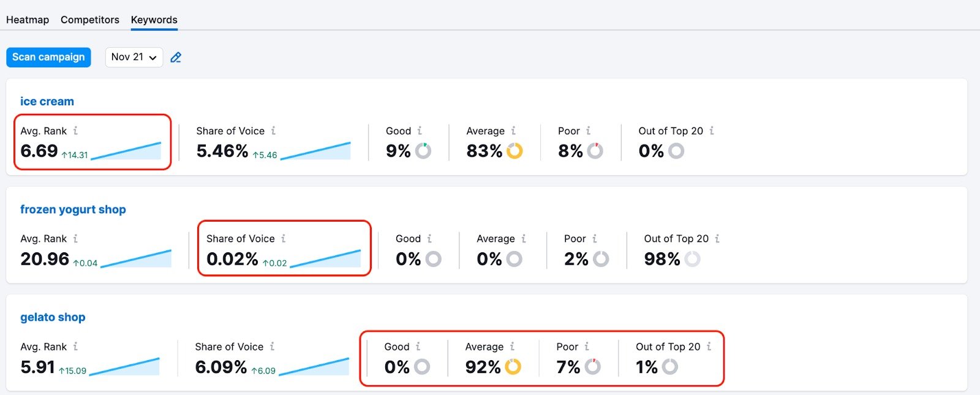Click the Good 9% donut chart for ice cream

tap(422, 151)
